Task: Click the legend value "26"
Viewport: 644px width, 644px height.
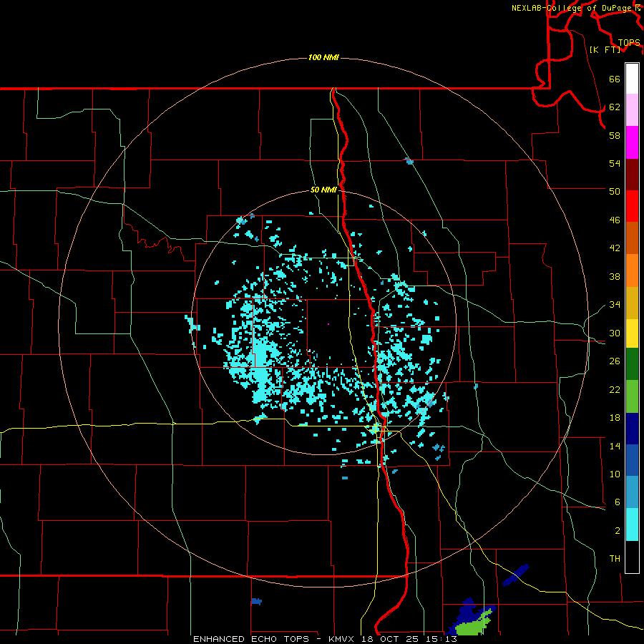Action: pos(615,361)
